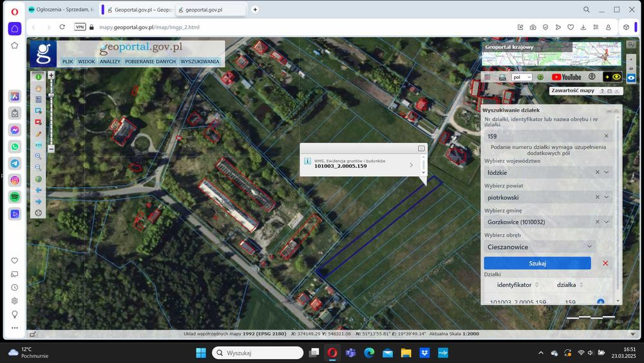
Task: Expand the województwo łódzkie dropdown
Action: (x=607, y=172)
